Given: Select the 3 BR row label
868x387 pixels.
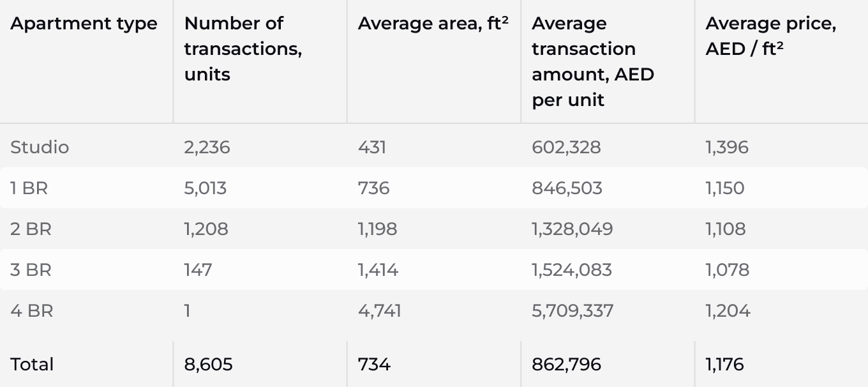Looking at the screenshot, I should (31, 270).
